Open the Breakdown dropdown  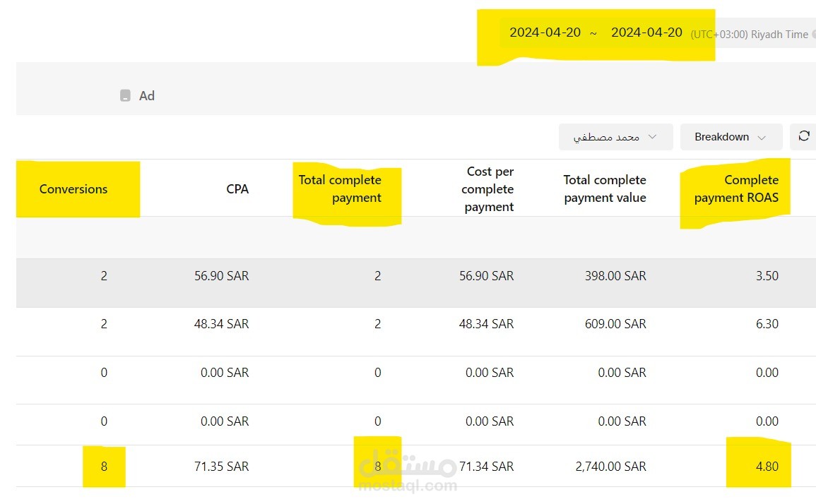point(731,137)
